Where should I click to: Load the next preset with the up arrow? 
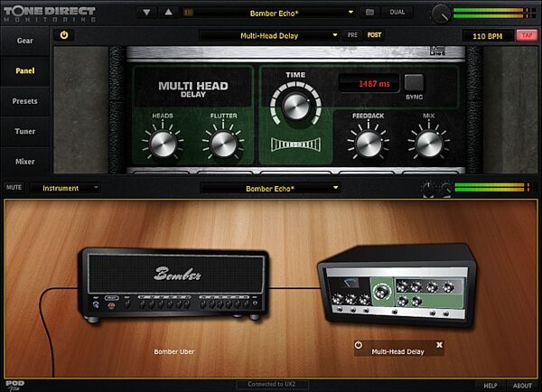pos(168,13)
